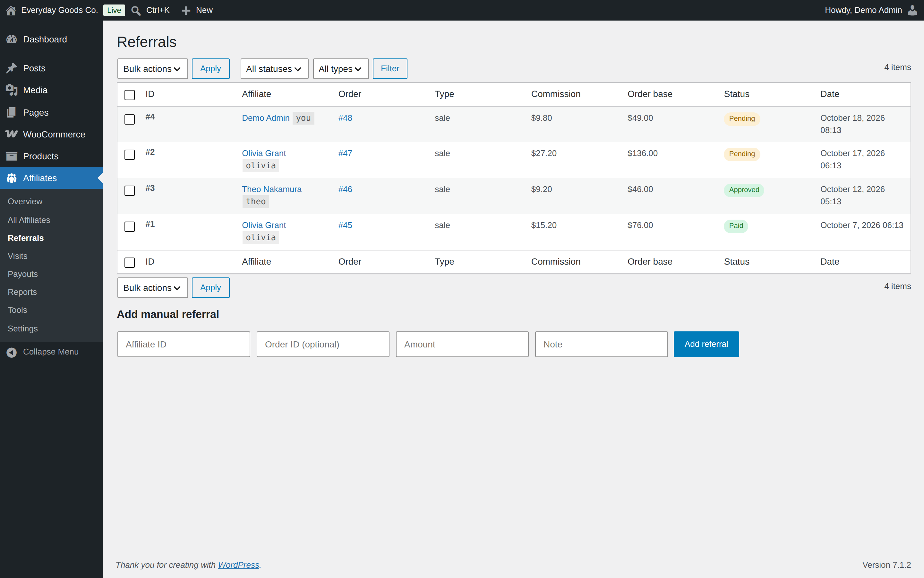Open Theo Nakamura affiliate link

[272, 189]
